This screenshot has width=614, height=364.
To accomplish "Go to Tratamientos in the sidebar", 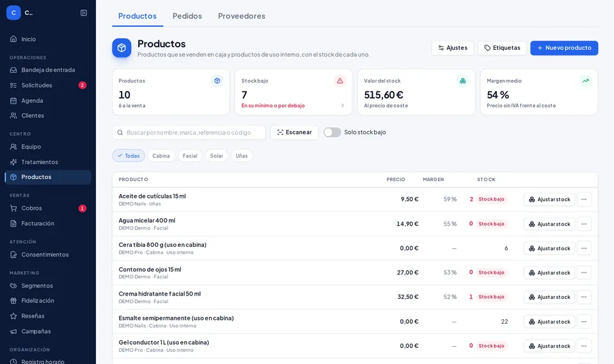I will click(48, 162).
